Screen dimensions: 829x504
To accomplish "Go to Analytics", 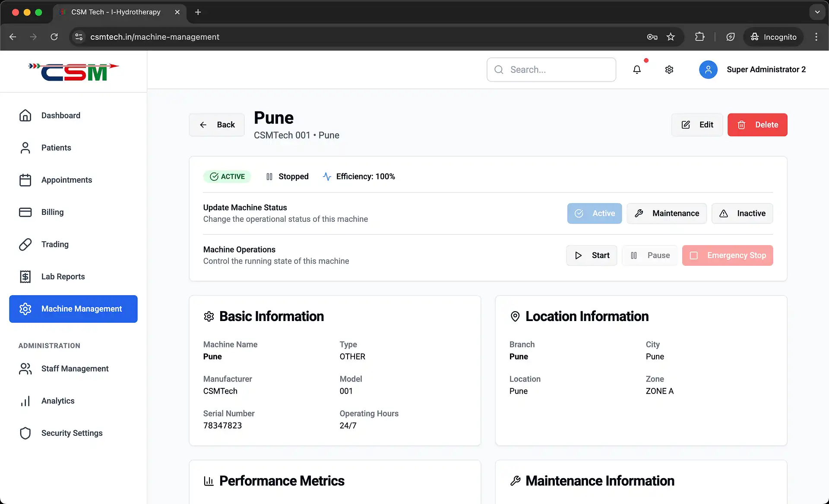I will point(73,401).
